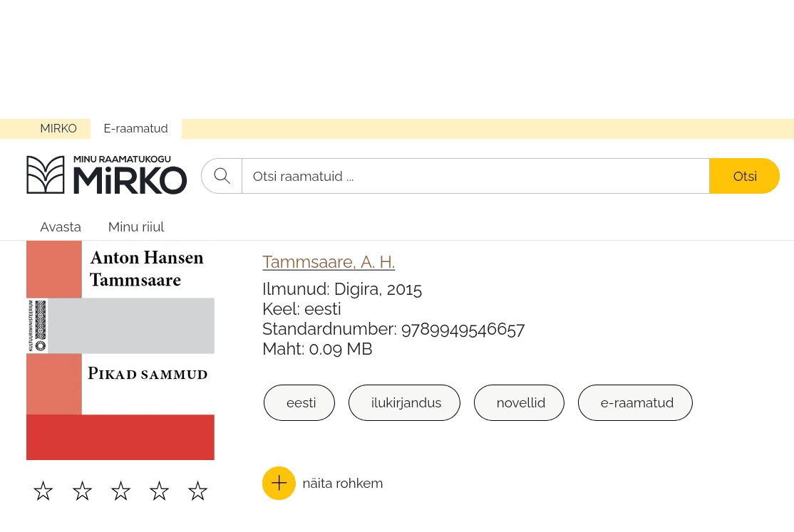Select the e-raamatud tag
Image resolution: width=794 pixels, height=532 pixels.
click(635, 403)
